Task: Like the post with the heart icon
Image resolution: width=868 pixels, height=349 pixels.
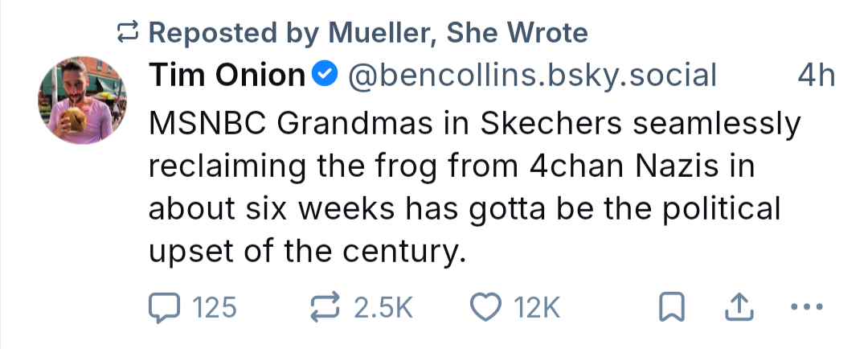Action: (x=485, y=307)
